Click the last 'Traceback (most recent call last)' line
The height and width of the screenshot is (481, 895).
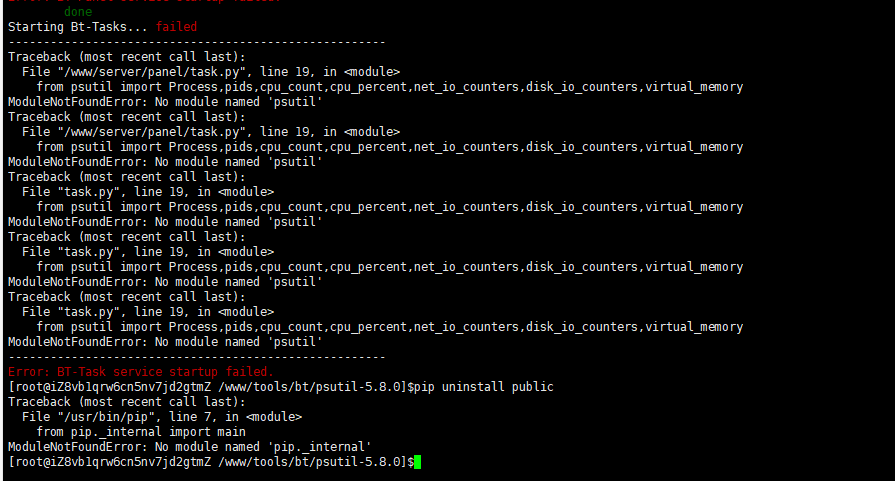coord(127,402)
